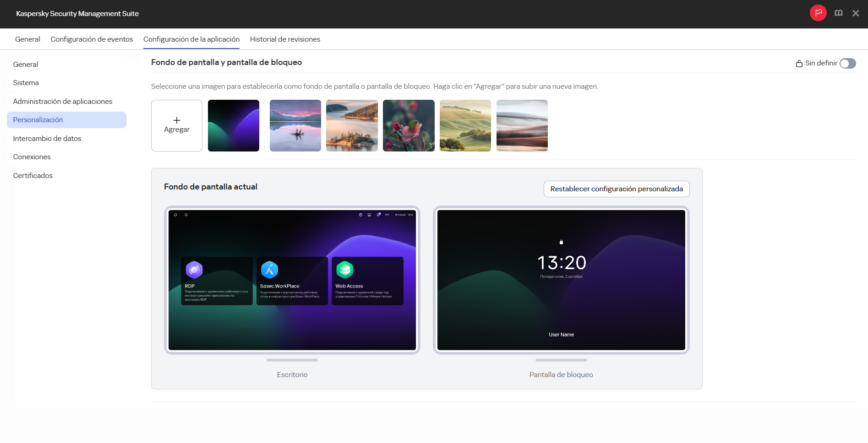This screenshot has height=443, width=868.
Task: Click the plus icon on the Agregar tile
Action: 177,120
